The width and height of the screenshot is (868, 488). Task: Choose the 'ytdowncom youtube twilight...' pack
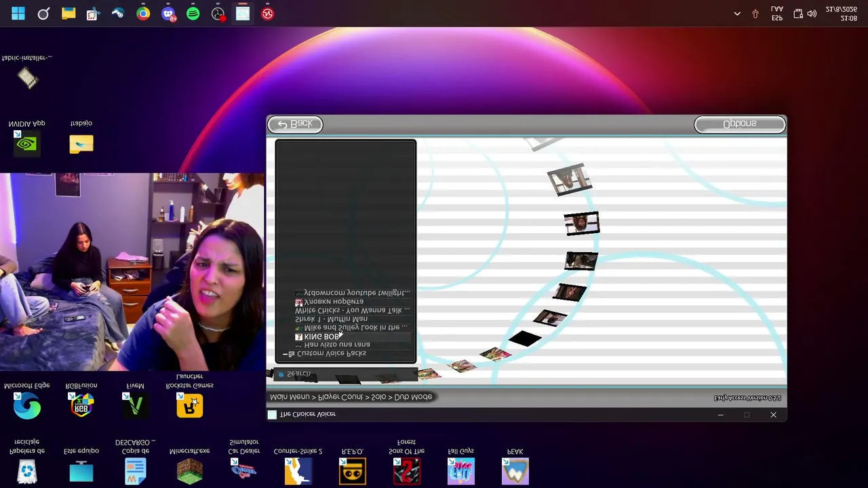(352, 292)
